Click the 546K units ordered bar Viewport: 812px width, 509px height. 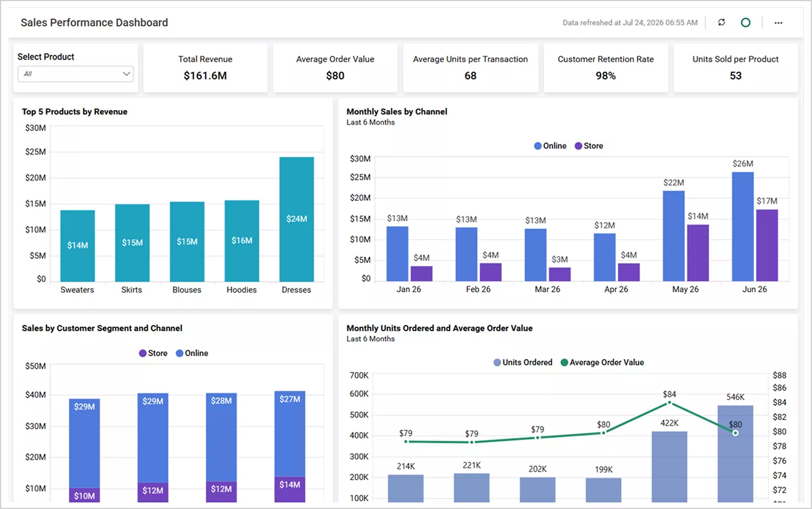(735, 454)
